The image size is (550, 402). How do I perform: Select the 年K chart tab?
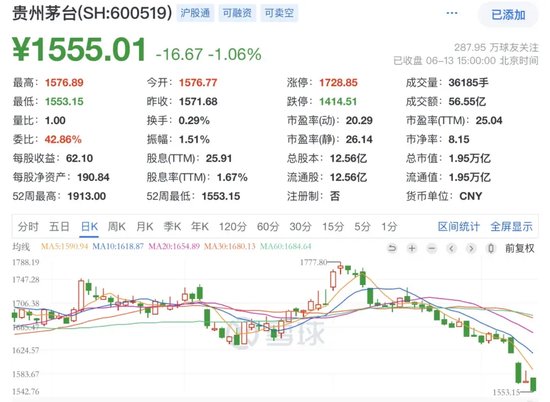[x=200, y=227]
